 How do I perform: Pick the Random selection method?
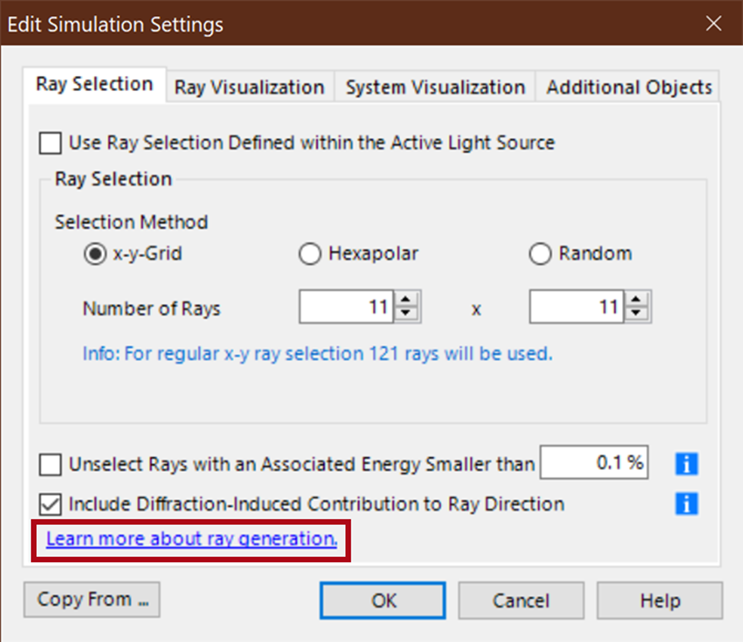point(540,254)
